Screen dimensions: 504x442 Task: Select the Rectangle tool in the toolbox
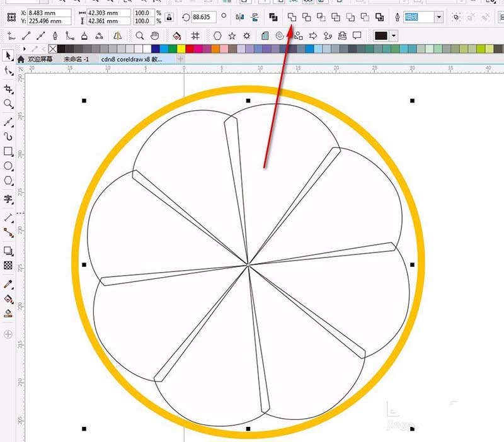[x=8, y=151]
